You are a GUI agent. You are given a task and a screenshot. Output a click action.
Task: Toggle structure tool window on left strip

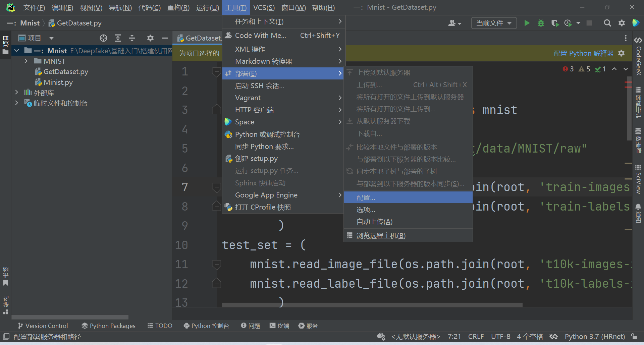tap(6, 305)
